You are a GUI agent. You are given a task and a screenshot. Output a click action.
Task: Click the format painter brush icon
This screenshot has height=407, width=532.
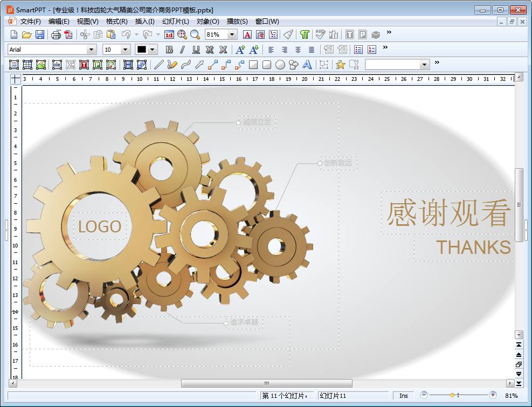(288, 35)
